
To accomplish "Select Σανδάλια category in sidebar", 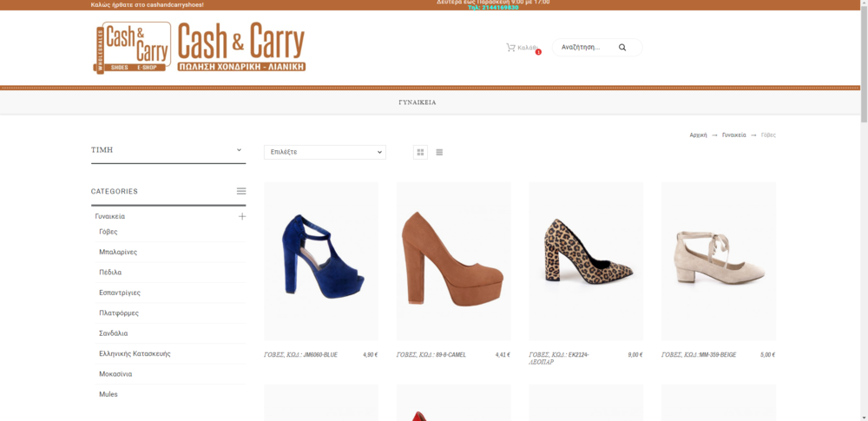I will coord(114,333).
